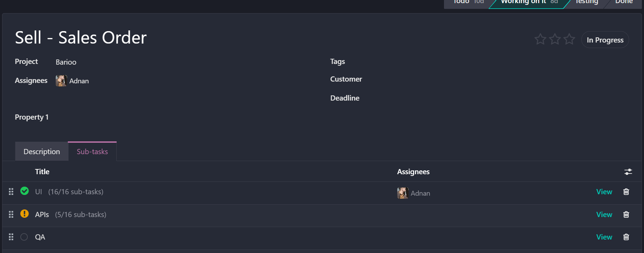
Task: Select the Sub-tasks tab
Action: (x=92, y=152)
